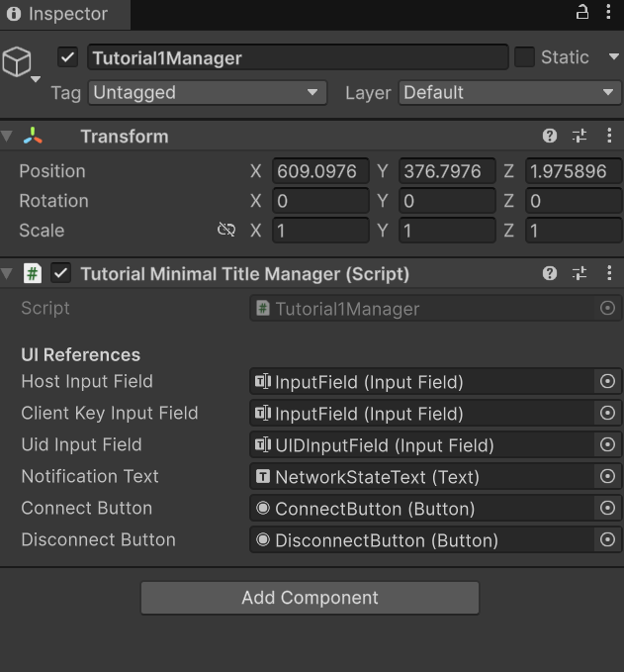Open Transform presets slider icon

pyautogui.click(x=579, y=137)
